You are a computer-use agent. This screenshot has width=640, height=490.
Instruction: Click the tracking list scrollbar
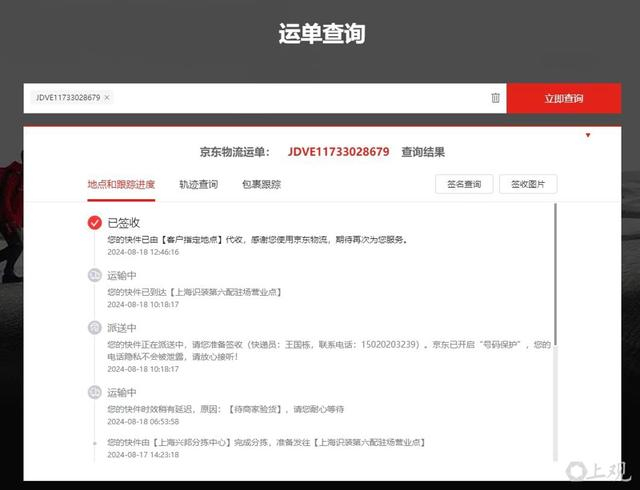coord(555,274)
